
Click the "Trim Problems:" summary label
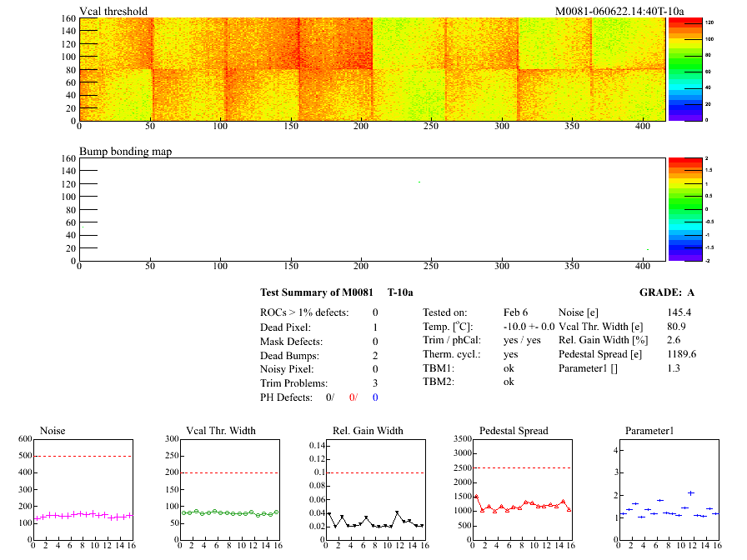coord(293,382)
